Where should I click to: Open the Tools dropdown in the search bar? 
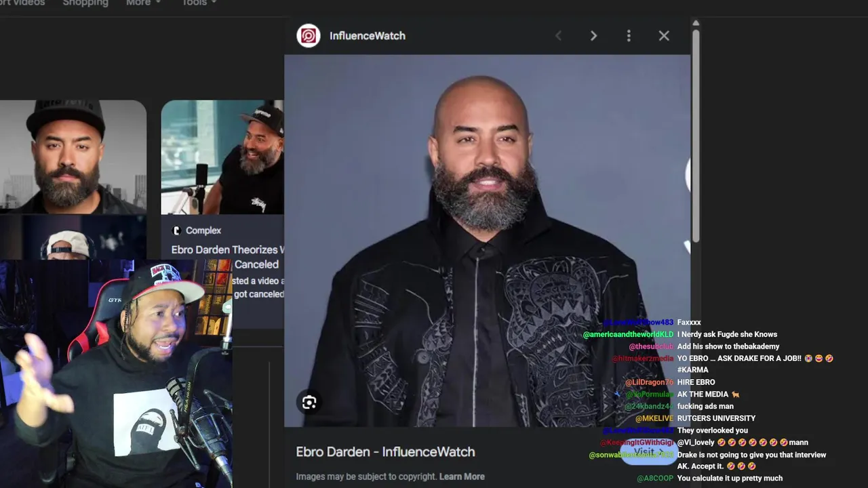pos(199,3)
